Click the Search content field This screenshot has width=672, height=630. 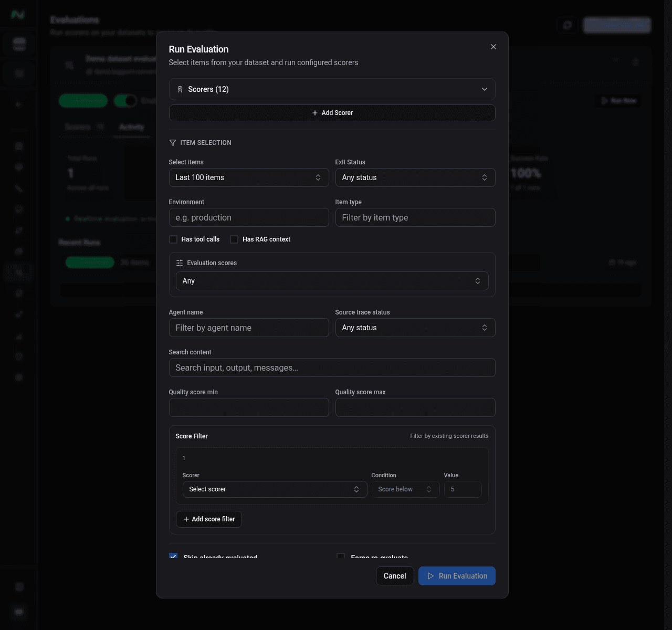point(332,367)
